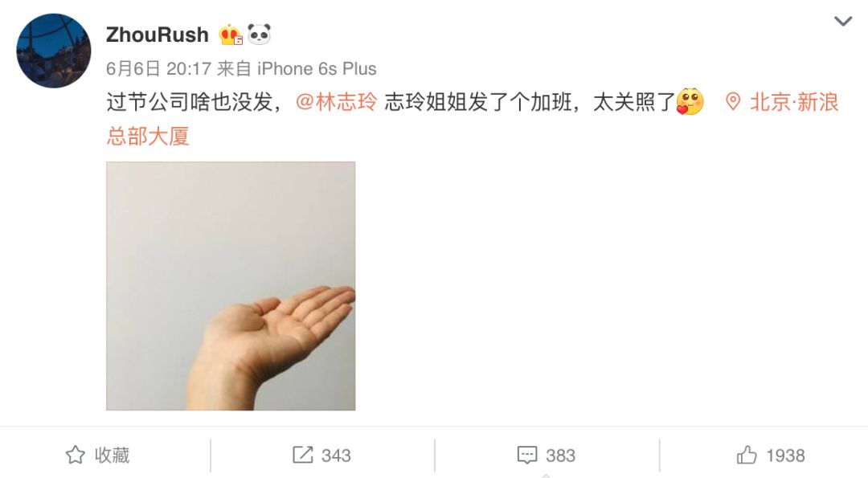The width and height of the screenshot is (868, 478).
Task: Open the 总部大厦 text on second line
Action: click(x=148, y=136)
